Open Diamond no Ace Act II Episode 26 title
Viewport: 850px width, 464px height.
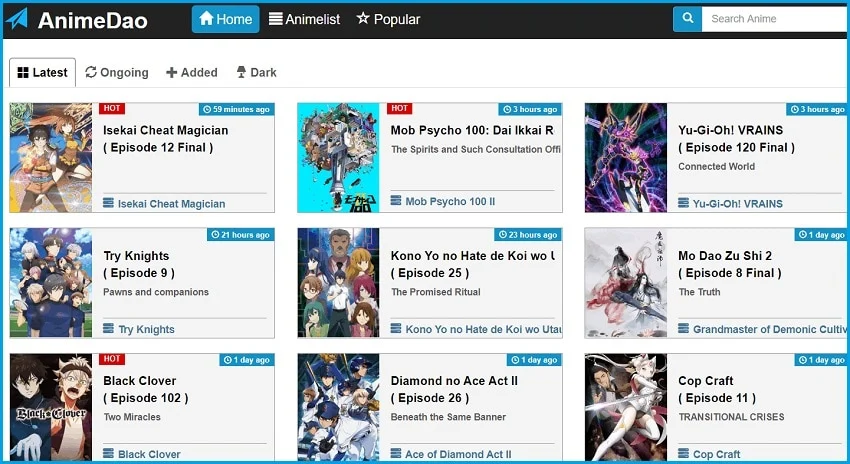tap(454, 389)
